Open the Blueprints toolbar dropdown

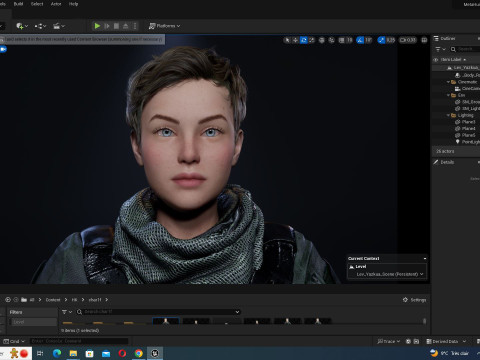tap(40, 26)
